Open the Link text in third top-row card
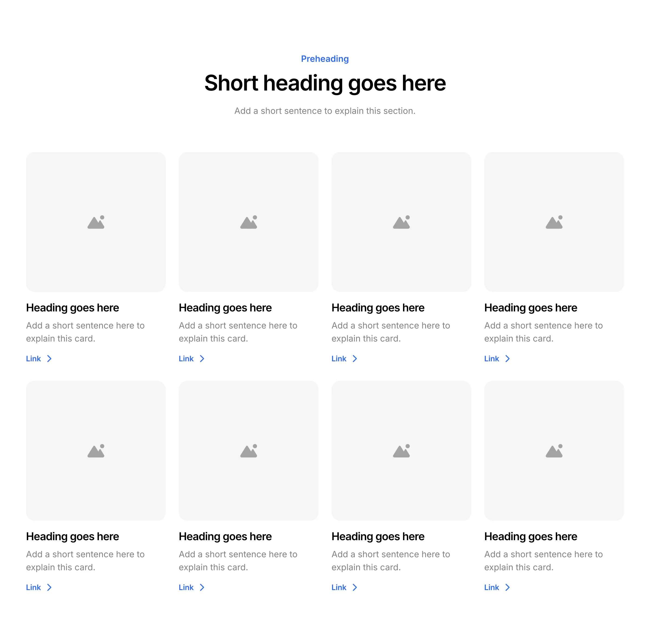650x644 pixels. click(x=339, y=359)
